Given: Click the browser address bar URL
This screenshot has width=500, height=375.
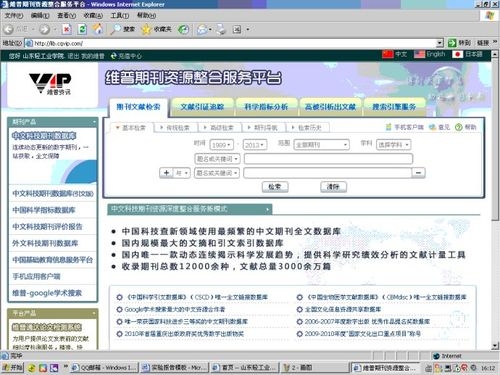Looking at the screenshot, I should (231, 43).
